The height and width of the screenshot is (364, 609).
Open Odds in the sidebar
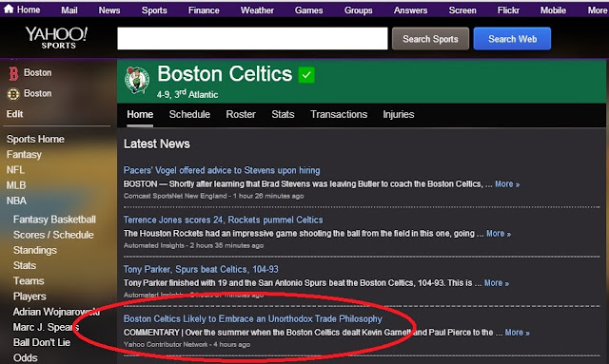(26, 357)
